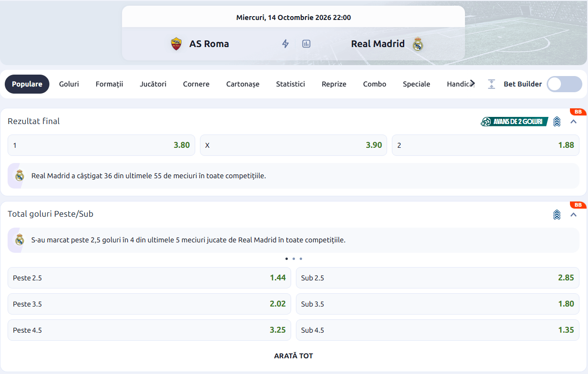Select the Reprize tab
588x374 pixels.
coord(334,84)
